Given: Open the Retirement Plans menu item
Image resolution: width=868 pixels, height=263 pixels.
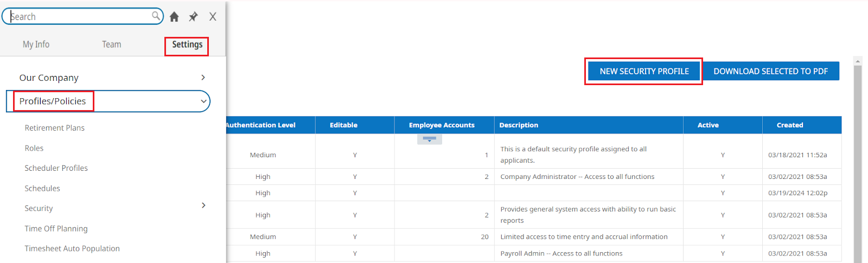Looking at the screenshot, I should pos(55,128).
